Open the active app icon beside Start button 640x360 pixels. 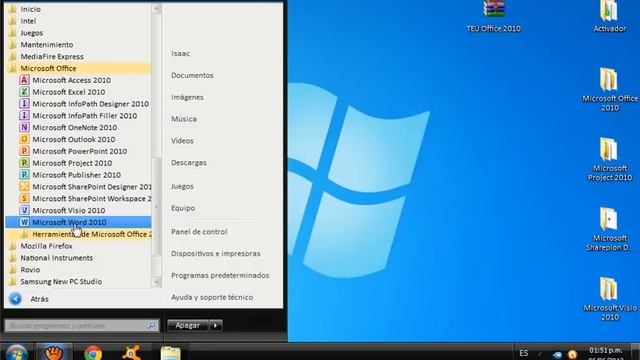point(54,353)
